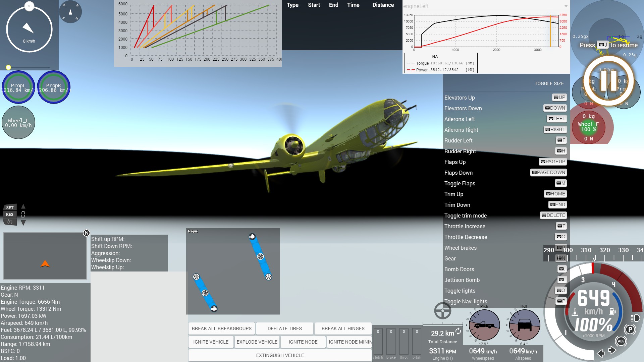
Task: Click the top engine icon in Torque diagram
Action: coord(252,237)
